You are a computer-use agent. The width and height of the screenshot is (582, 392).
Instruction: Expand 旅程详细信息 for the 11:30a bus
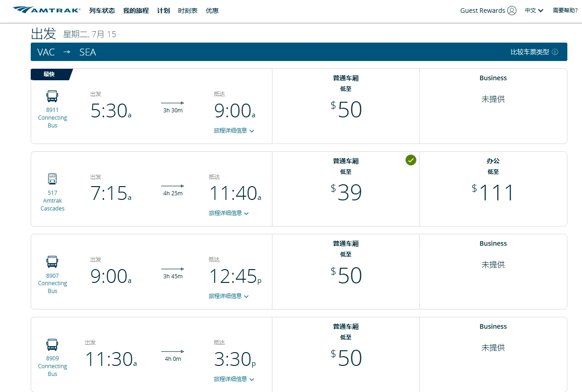[234, 379]
